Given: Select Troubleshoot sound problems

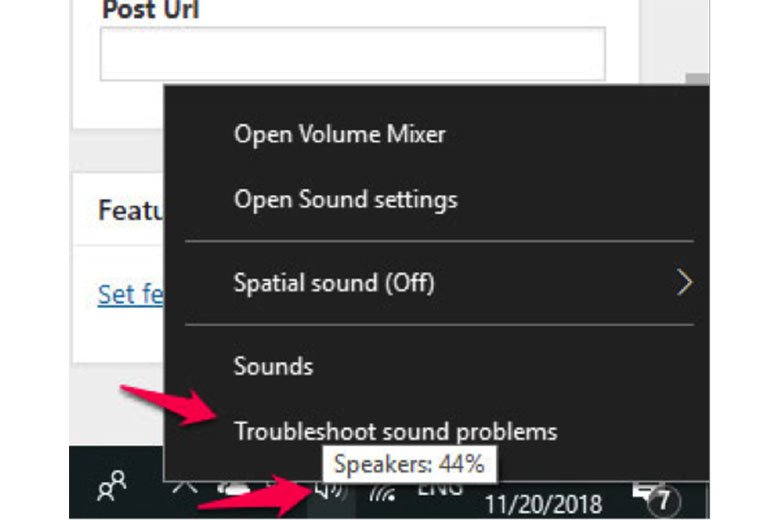Looking at the screenshot, I should (x=395, y=432).
